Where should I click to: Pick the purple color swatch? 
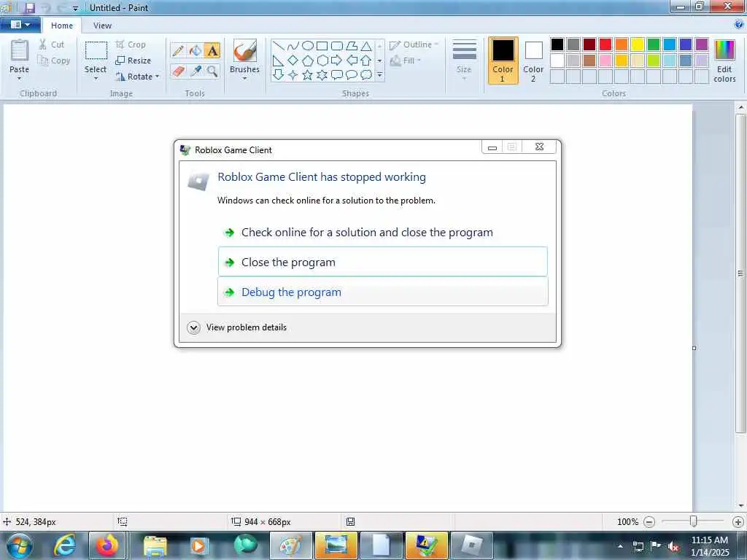(702, 44)
